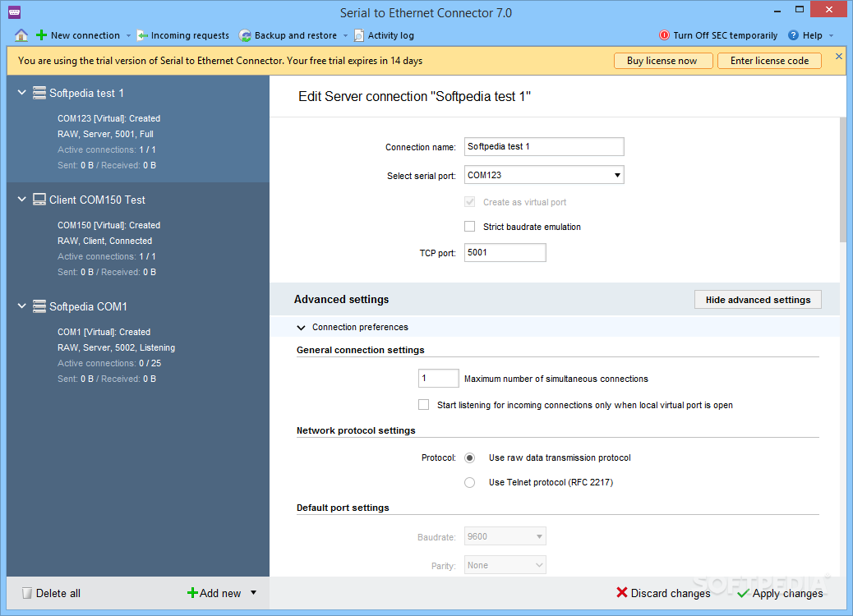Click the Client COM150 Test computer icon

pyautogui.click(x=39, y=200)
